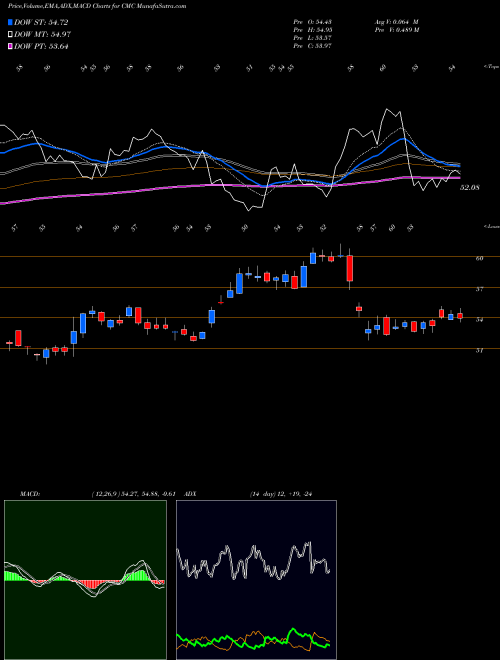Click the ADX panel title
500x660 pixels.
(191, 494)
